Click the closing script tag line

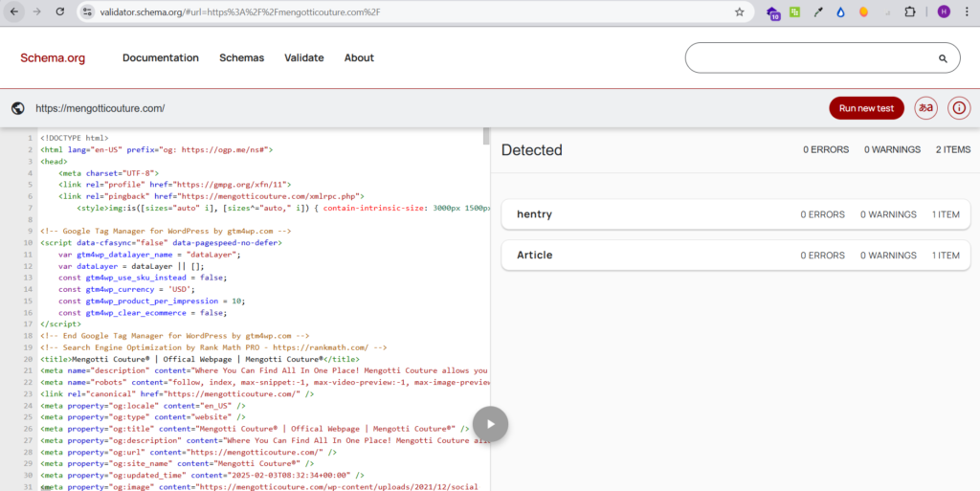point(60,324)
